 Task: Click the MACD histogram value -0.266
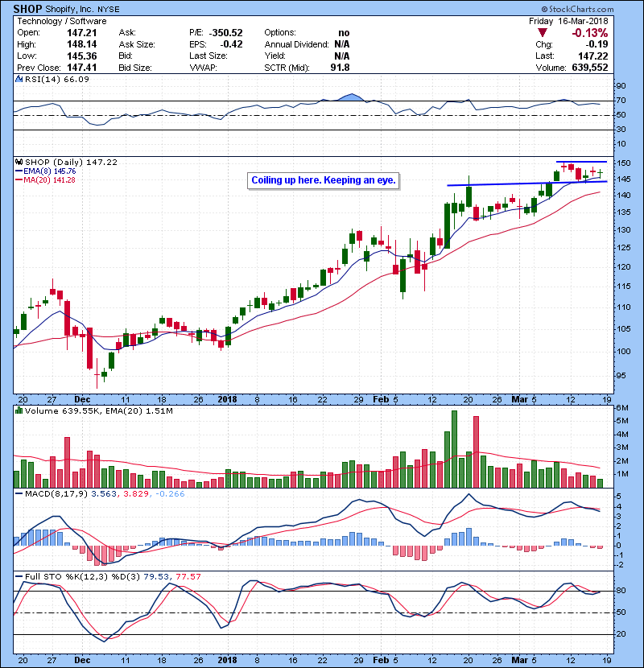170,494
